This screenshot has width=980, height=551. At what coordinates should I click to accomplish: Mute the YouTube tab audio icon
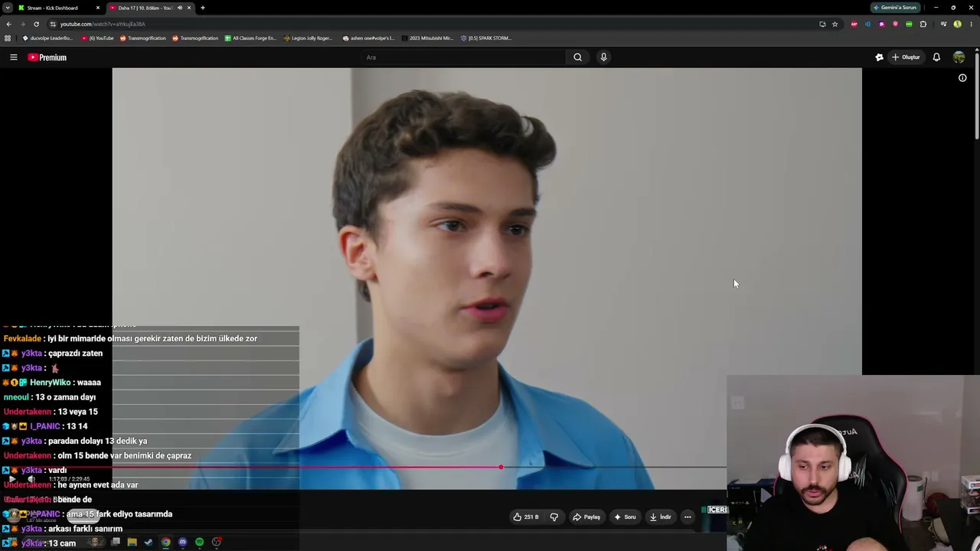tap(180, 8)
